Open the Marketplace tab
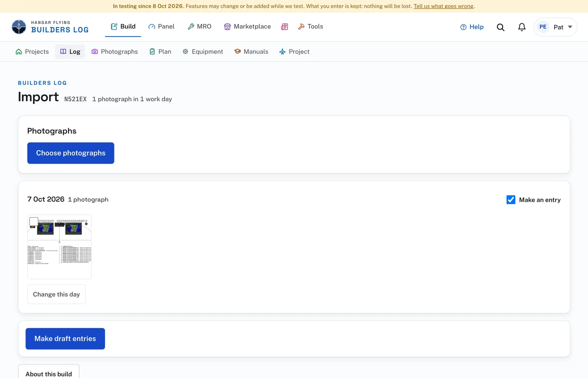The height and width of the screenshot is (378, 588). pyautogui.click(x=247, y=26)
